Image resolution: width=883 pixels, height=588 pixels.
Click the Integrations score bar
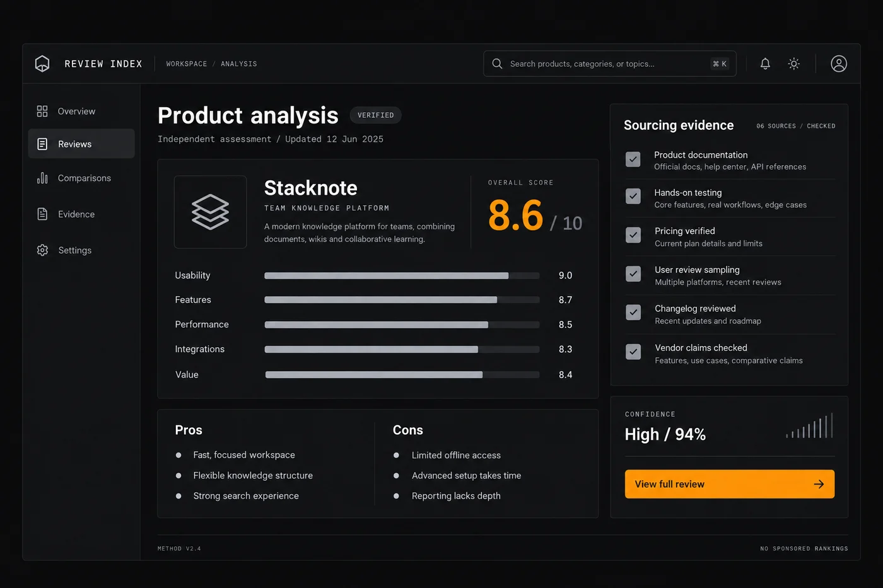click(402, 349)
